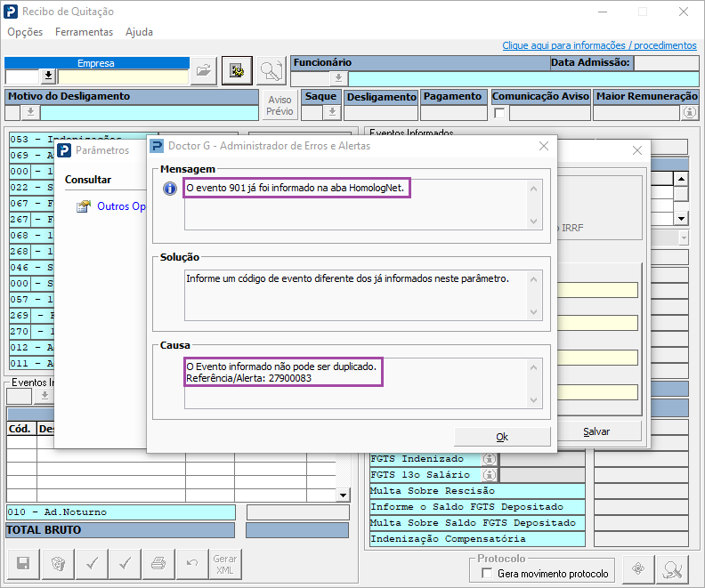
Task: Click info icon beside FGTS 13o Salário
Action: pos(489,474)
